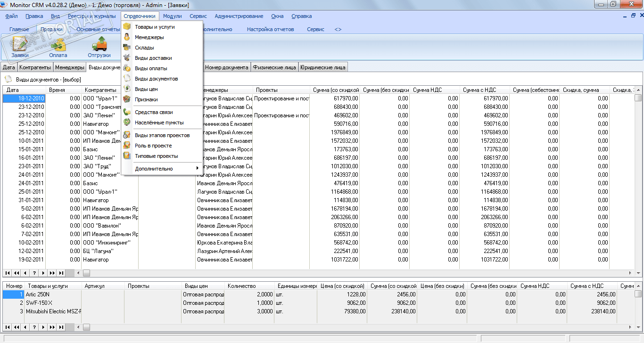Open Населённые пункты from the menu
This screenshot has width=644, height=343.
[x=159, y=122]
